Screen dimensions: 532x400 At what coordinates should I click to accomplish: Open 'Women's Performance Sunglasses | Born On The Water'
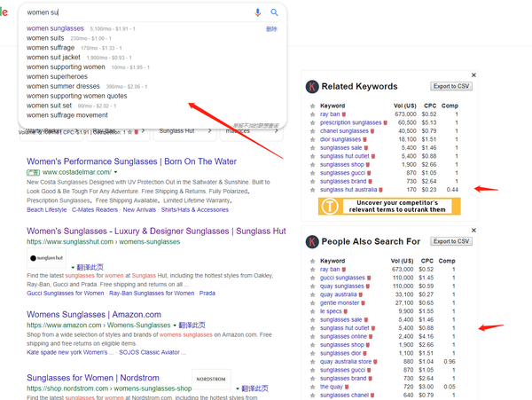pos(131,161)
